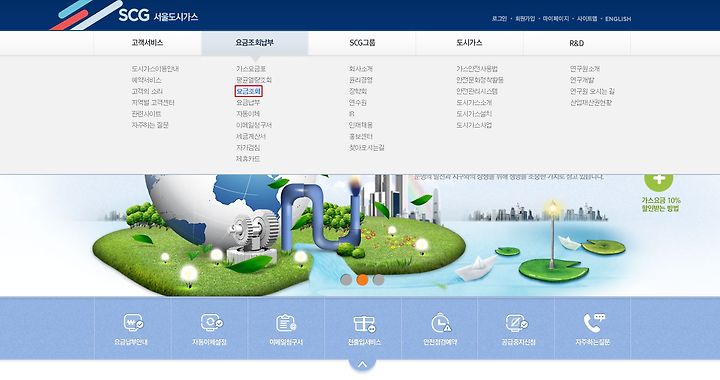Select 홍보센터 in the submenu
This screenshot has width=720, height=380.
361,137
